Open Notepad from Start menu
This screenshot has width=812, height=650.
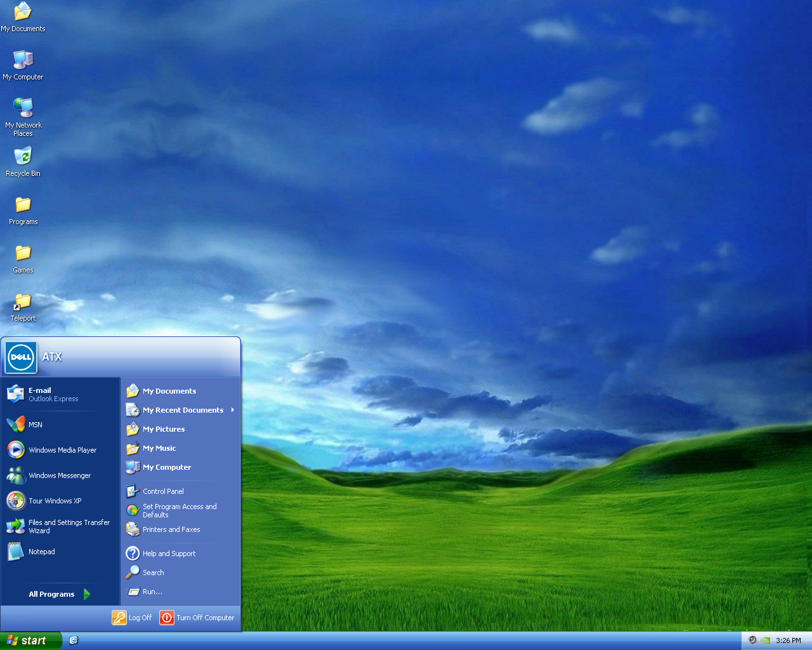[60, 552]
